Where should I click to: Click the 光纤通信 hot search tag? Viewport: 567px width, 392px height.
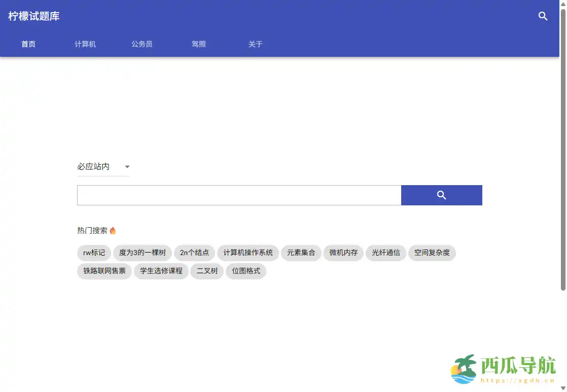385,253
